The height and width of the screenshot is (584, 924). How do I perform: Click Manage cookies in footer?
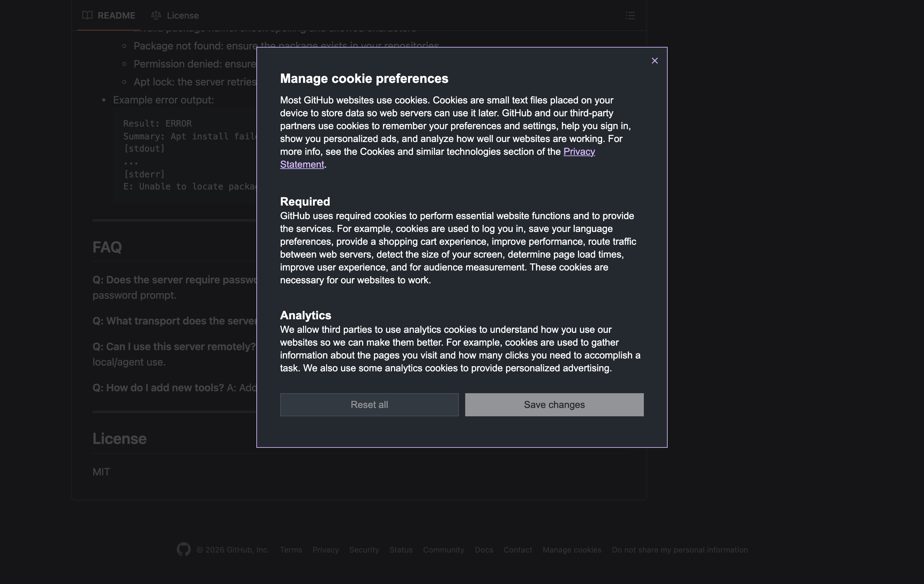[572, 550]
